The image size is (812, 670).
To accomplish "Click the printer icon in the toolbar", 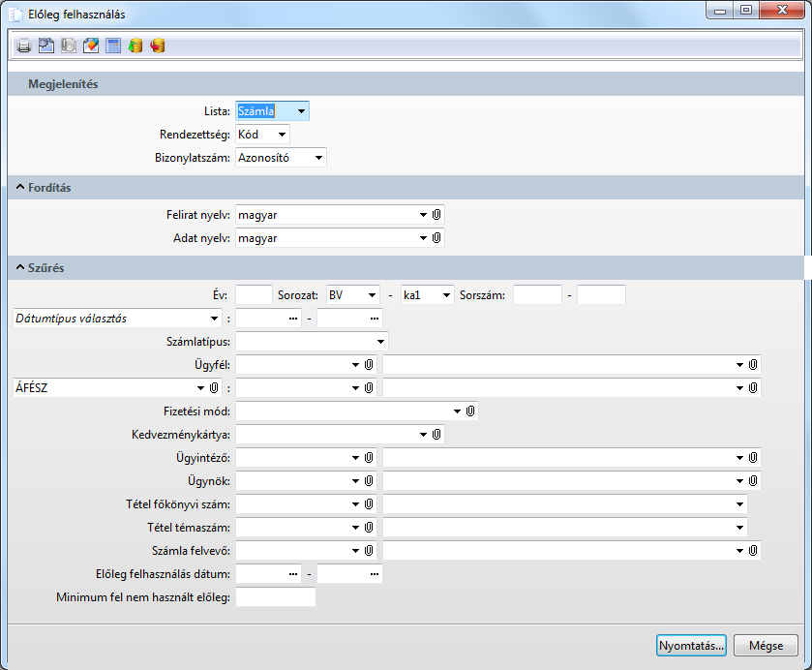I will tap(23, 46).
